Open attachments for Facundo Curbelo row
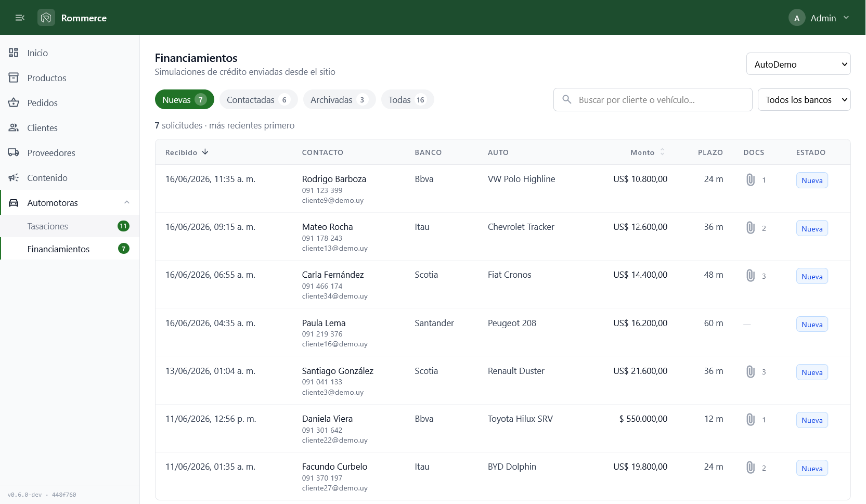866x504 pixels. pyautogui.click(x=751, y=468)
